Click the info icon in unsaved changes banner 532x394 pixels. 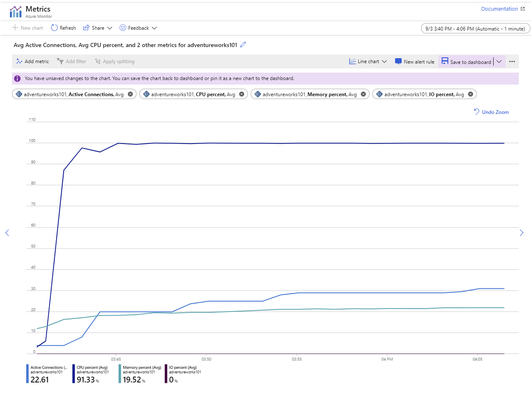coord(17,78)
